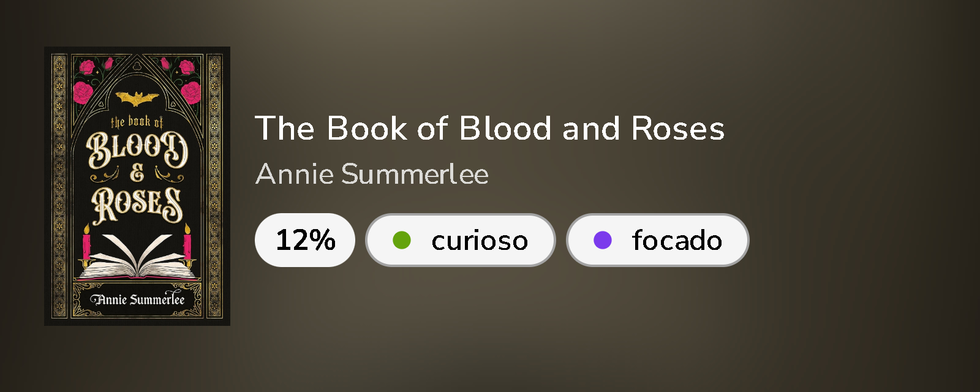
Task: Open author Annie Summerlee's name link
Action: pyautogui.click(x=372, y=174)
